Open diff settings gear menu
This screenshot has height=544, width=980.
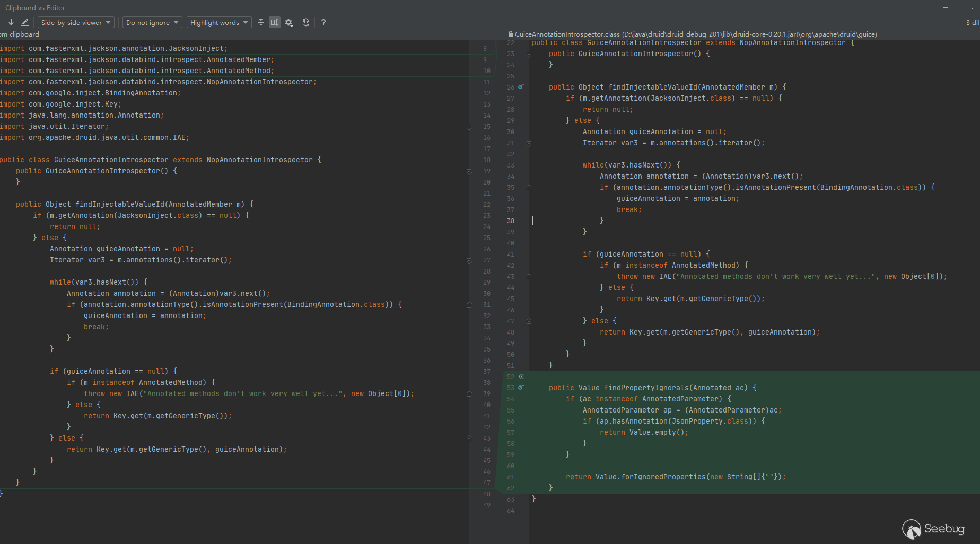pyautogui.click(x=288, y=22)
